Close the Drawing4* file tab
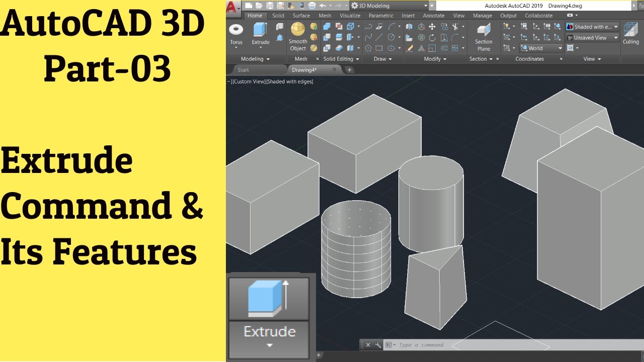 [334, 70]
